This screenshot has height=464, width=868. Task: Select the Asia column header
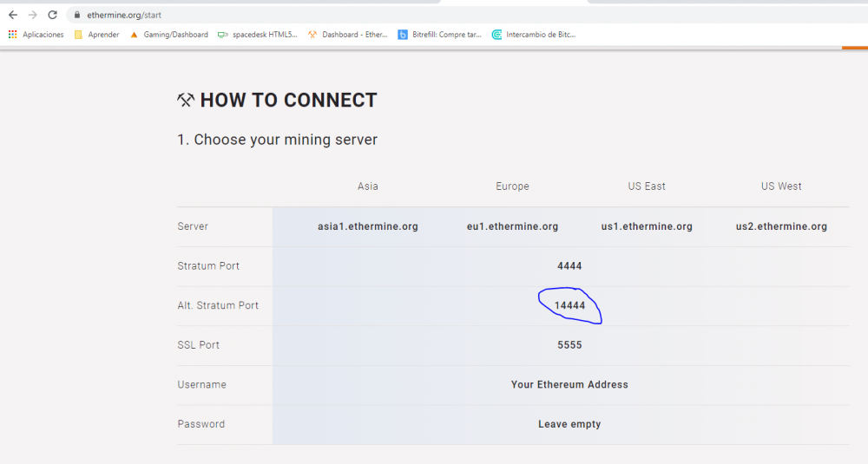367,186
